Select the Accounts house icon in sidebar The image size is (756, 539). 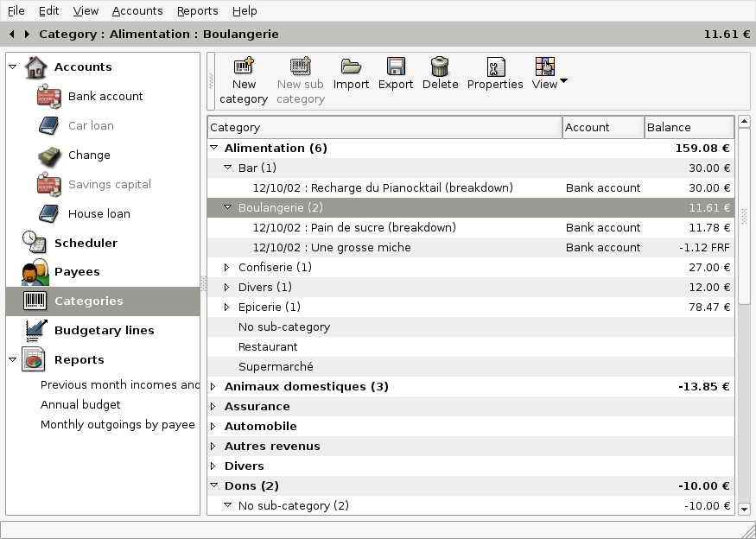coord(35,67)
